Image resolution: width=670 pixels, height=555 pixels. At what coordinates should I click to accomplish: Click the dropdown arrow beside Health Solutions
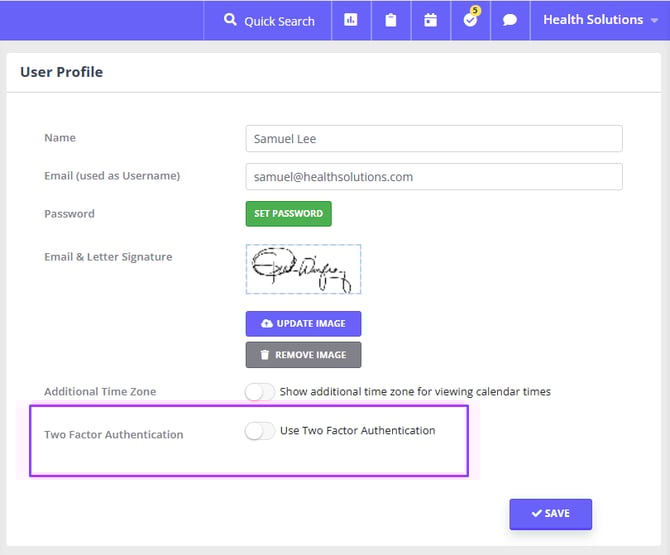tap(654, 21)
